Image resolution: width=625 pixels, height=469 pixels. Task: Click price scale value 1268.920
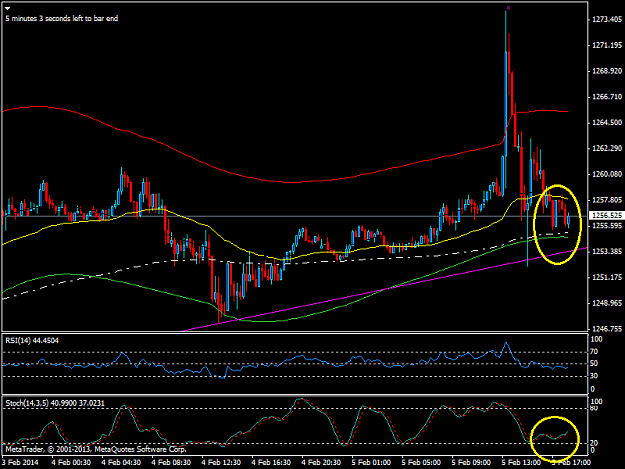pos(607,71)
